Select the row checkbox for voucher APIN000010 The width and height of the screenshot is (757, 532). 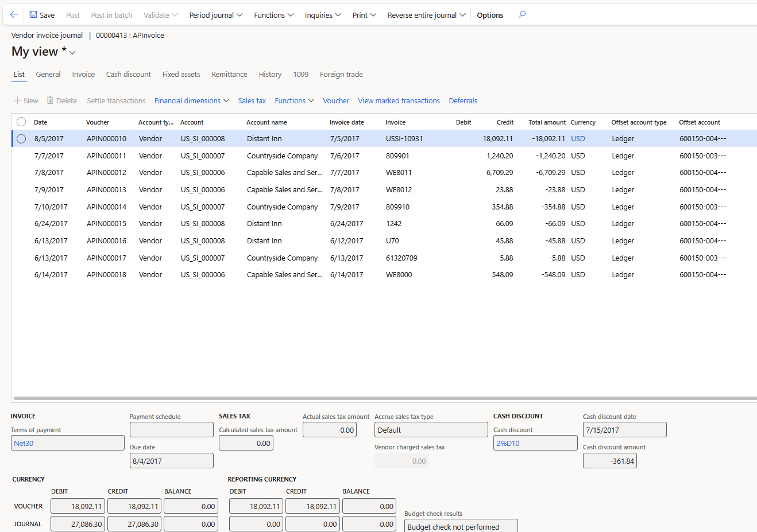(21, 139)
